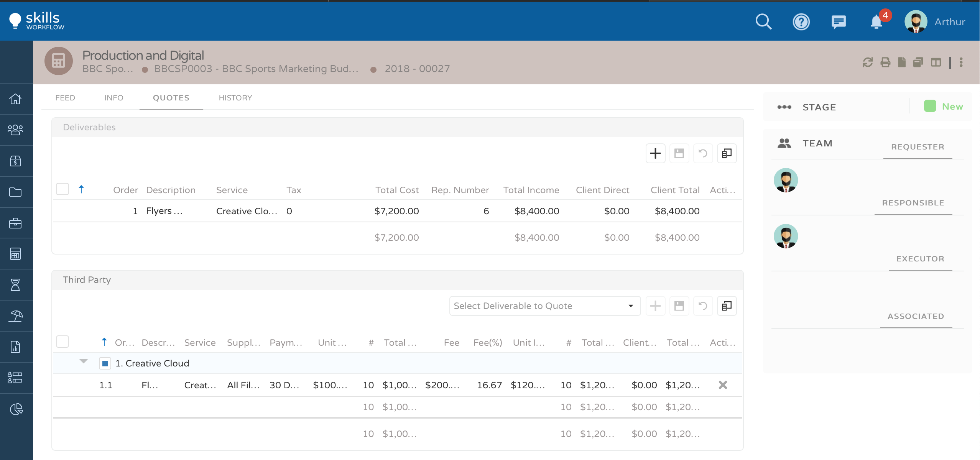Delete the Third Party row 1.1

click(723, 385)
